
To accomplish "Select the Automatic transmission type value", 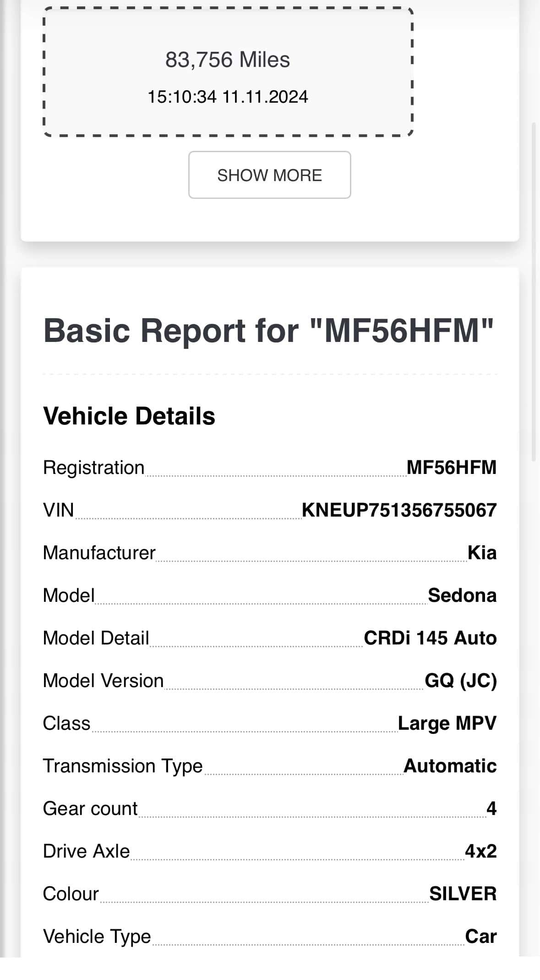I will (x=450, y=766).
